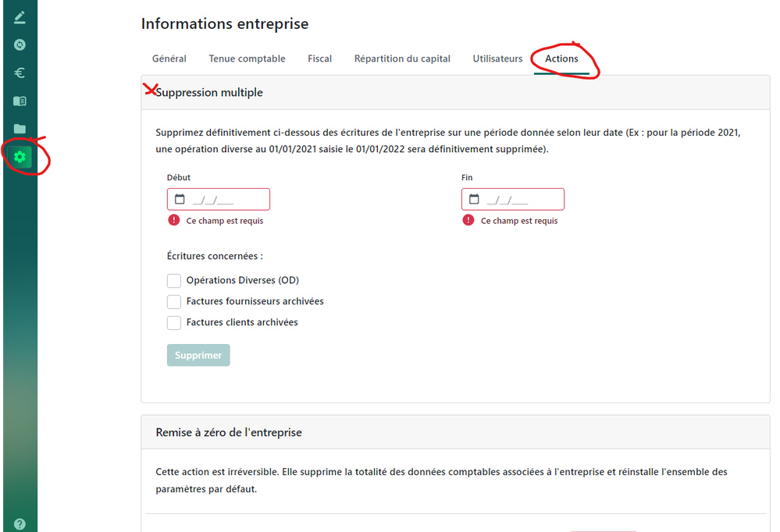The width and height of the screenshot is (780, 532).
Task: Open the folder icon in sidebar
Action: [x=20, y=129]
